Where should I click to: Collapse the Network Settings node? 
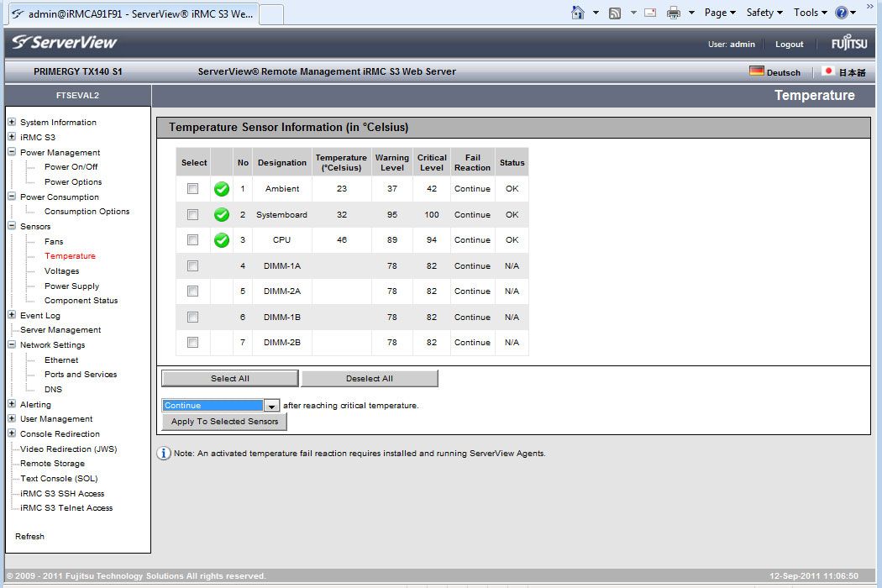point(11,344)
